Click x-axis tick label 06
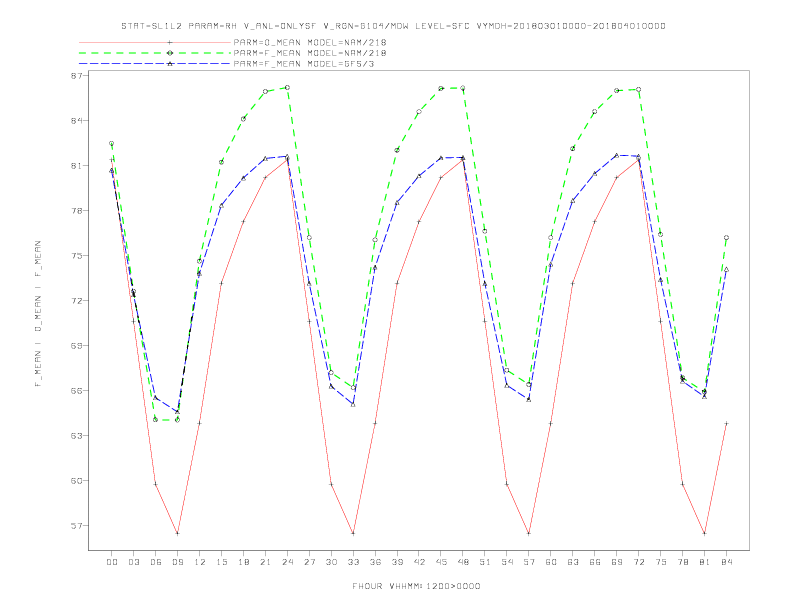The height and width of the screenshot is (612, 792). pyautogui.click(x=156, y=562)
